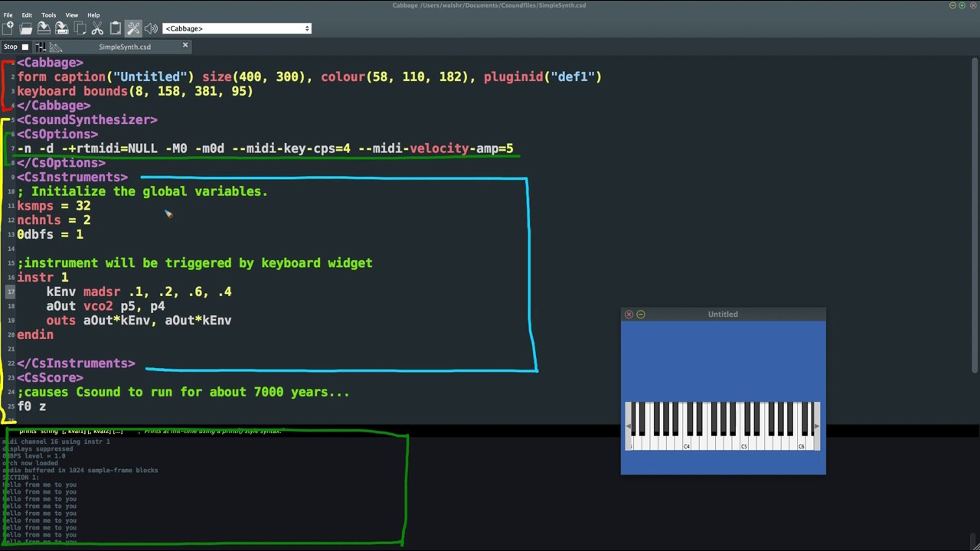Viewport: 980px width, 551px height.
Task: Copy selection using the copy icon
Action: [x=80, y=28]
